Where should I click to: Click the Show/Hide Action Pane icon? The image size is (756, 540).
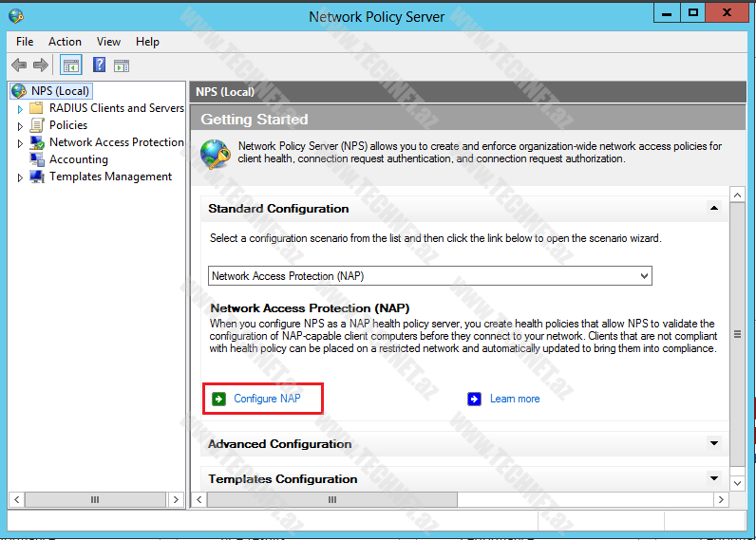click(122, 65)
